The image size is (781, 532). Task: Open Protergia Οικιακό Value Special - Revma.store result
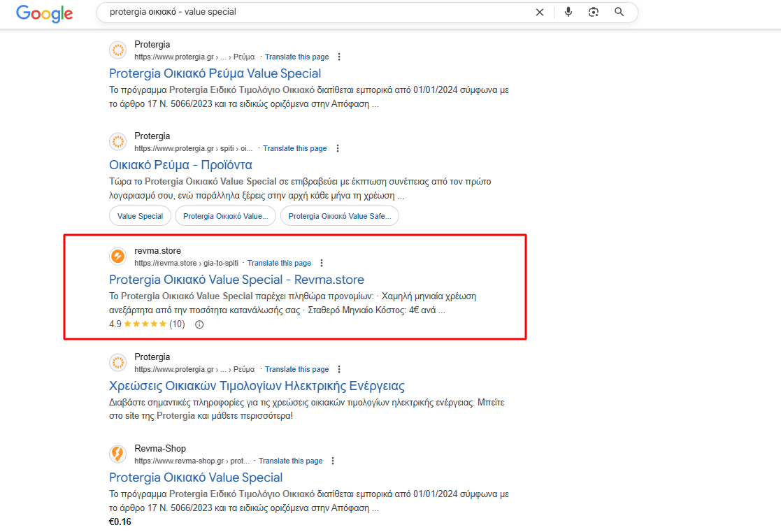pos(236,280)
